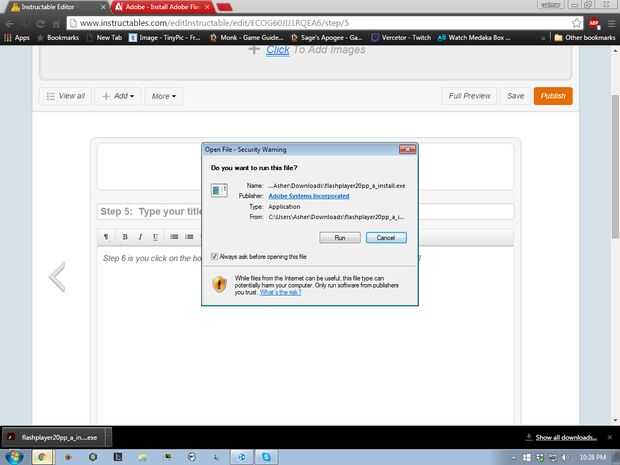
Task: Show hidden system tray icons
Action: 513,458
